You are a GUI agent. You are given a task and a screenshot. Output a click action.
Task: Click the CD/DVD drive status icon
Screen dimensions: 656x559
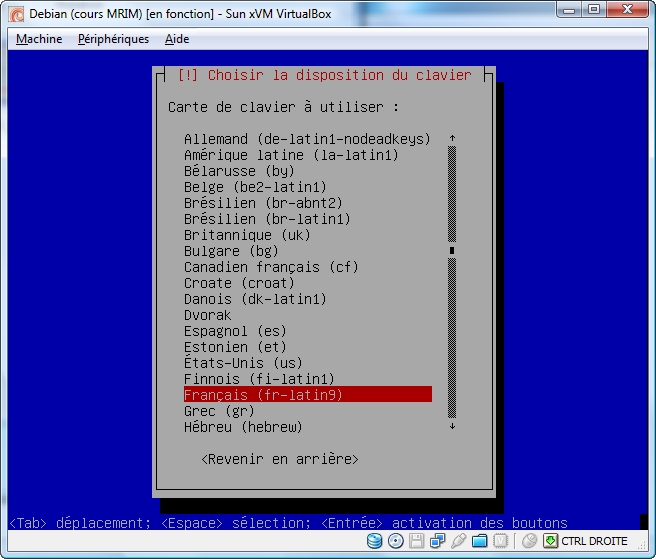[x=396, y=541]
